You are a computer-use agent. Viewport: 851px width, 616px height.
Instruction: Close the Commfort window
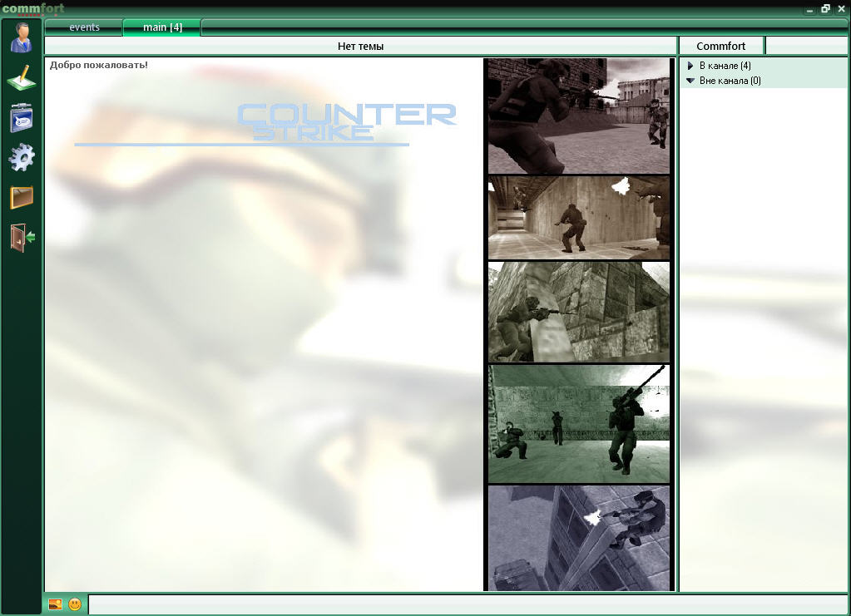pyautogui.click(x=841, y=8)
